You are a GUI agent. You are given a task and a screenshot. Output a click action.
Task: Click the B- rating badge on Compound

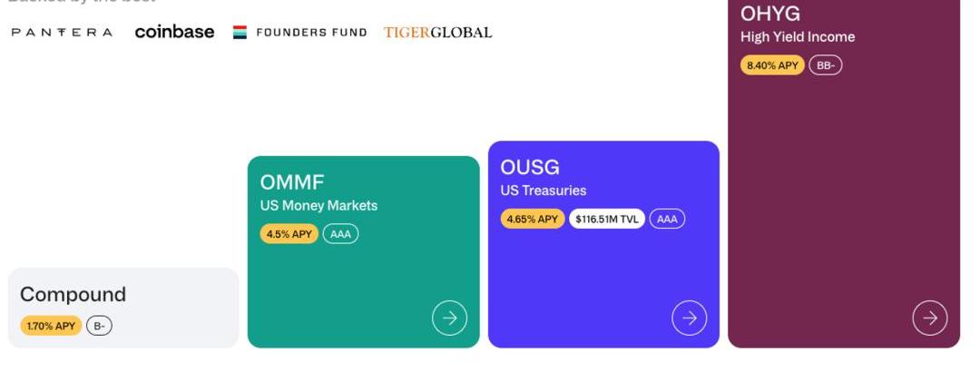[99, 326]
